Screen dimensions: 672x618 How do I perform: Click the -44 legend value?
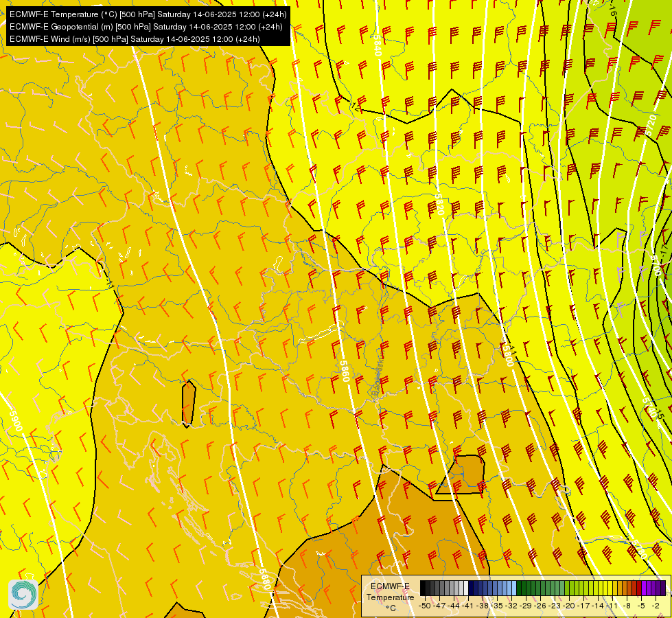pos(454,606)
